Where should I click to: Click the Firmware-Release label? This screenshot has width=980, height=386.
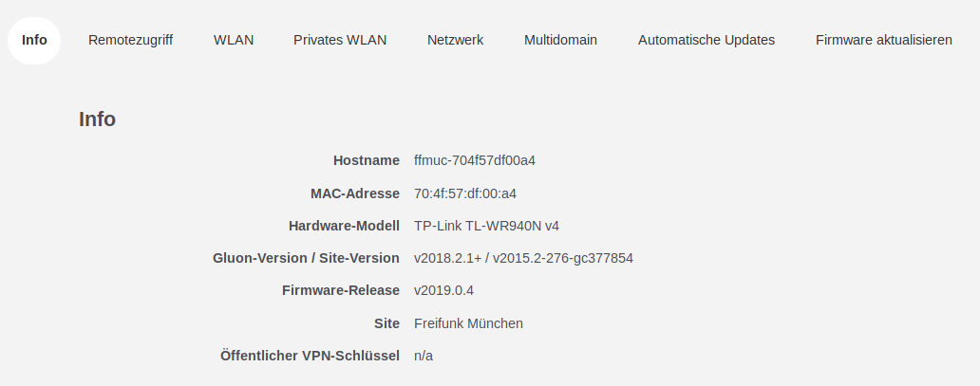(341, 290)
